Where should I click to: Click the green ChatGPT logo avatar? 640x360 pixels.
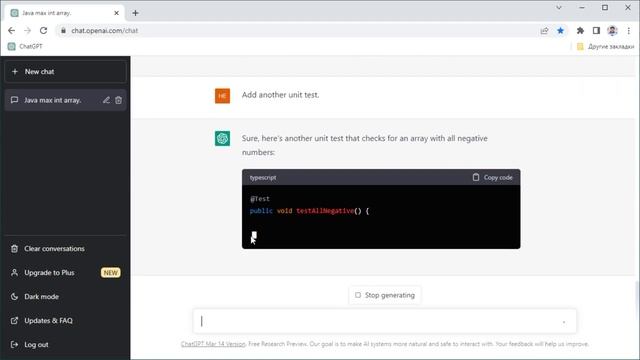click(x=222, y=138)
